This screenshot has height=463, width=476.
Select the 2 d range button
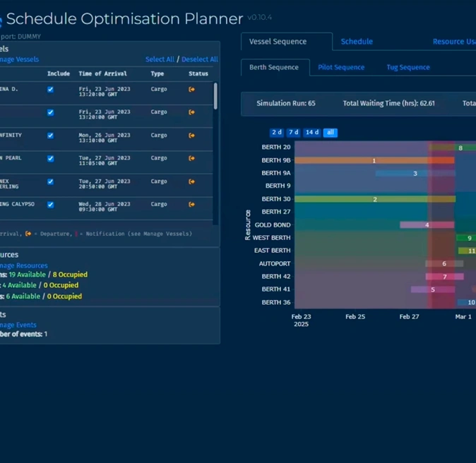coord(277,132)
